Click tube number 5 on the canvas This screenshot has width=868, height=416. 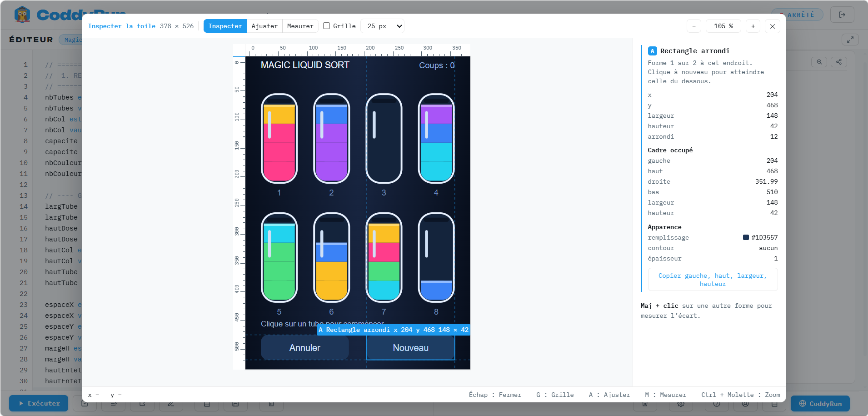point(279,257)
